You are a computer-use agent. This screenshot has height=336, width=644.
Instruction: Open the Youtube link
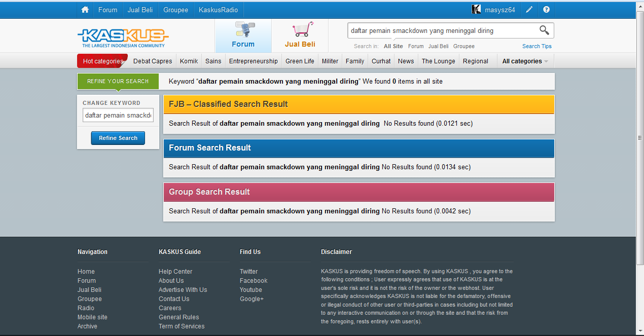click(251, 290)
